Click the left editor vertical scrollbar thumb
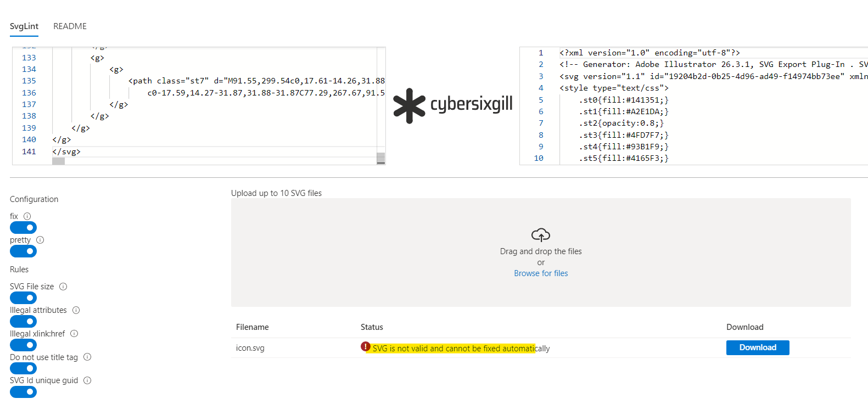The height and width of the screenshot is (404, 868). (380, 158)
